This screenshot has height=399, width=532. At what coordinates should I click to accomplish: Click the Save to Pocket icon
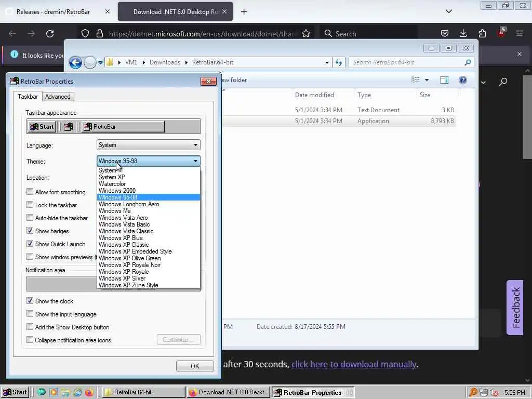point(445,33)
